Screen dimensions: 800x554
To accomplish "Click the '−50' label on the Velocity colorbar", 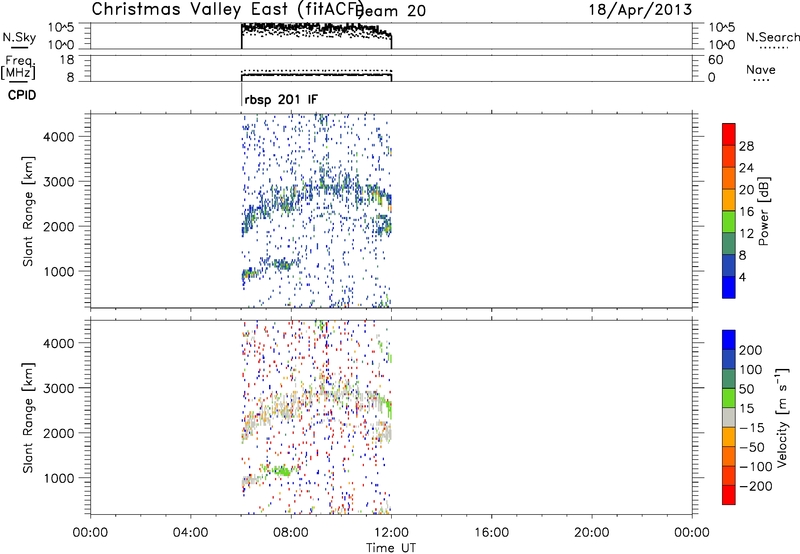I will pyautogui.click(x=752, y=447).
